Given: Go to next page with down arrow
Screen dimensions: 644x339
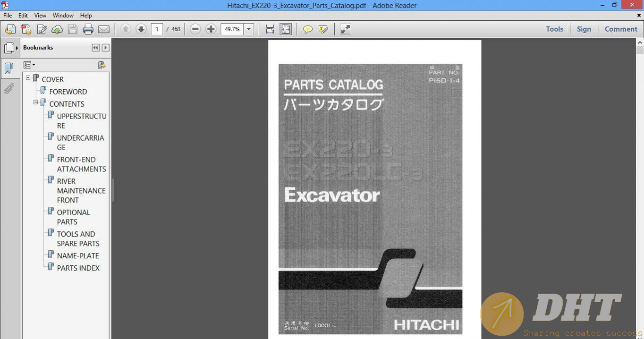Looking at the screenshot, I should pyautogui.click(x=141, y=29).
